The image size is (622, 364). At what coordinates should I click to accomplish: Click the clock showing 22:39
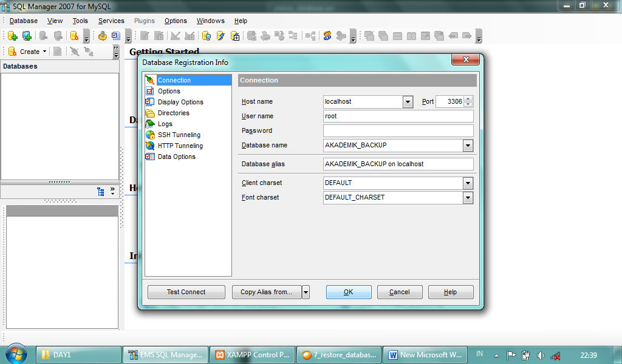click(x=588, y=356)
